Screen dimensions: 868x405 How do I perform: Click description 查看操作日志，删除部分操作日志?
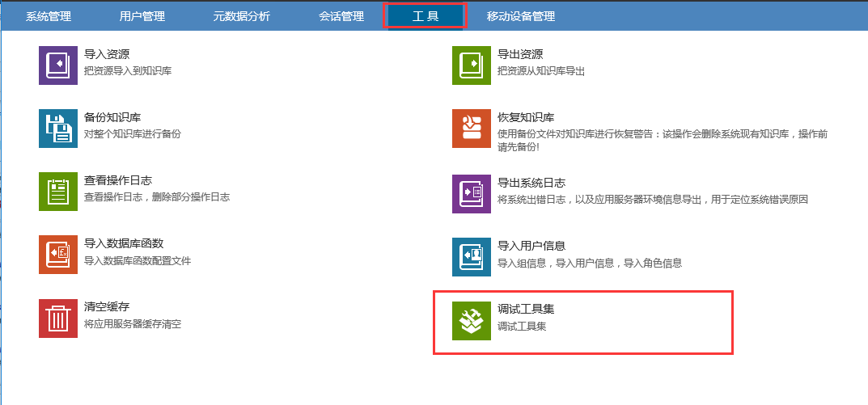157,197
